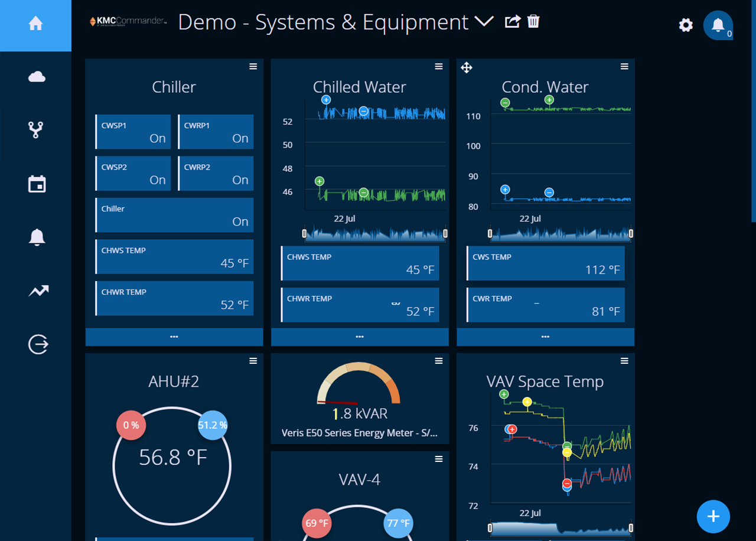Click the right range handle of Chilled Water chart
Screen dimensions: 756x541
click(445, 234)
